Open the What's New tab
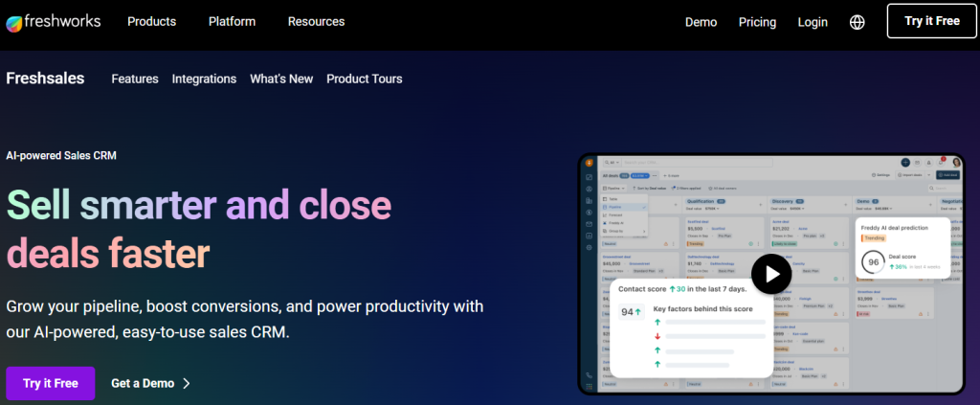Screen dimensions: 980x405 pos(281,79)
